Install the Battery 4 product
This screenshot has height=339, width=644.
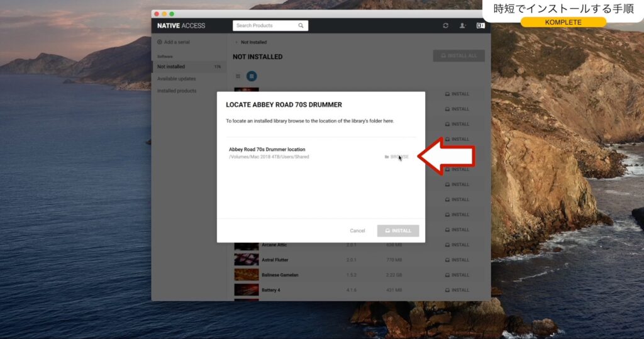tap(457, 290)
